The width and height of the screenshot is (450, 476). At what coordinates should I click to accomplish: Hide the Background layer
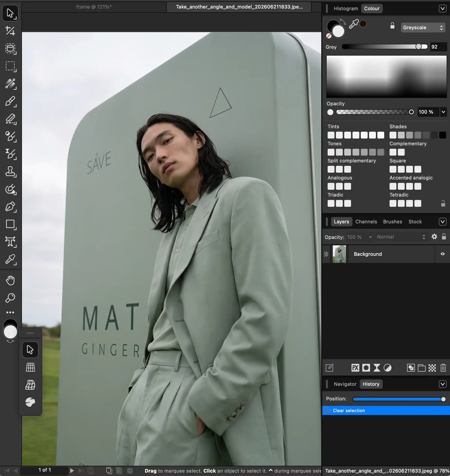[443, 254]
